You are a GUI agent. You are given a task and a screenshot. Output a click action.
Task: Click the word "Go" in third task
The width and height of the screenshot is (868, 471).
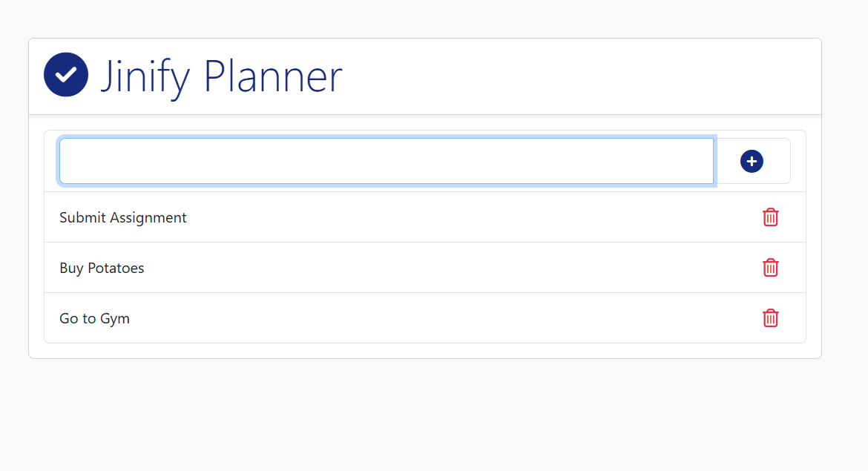point(68,318)
